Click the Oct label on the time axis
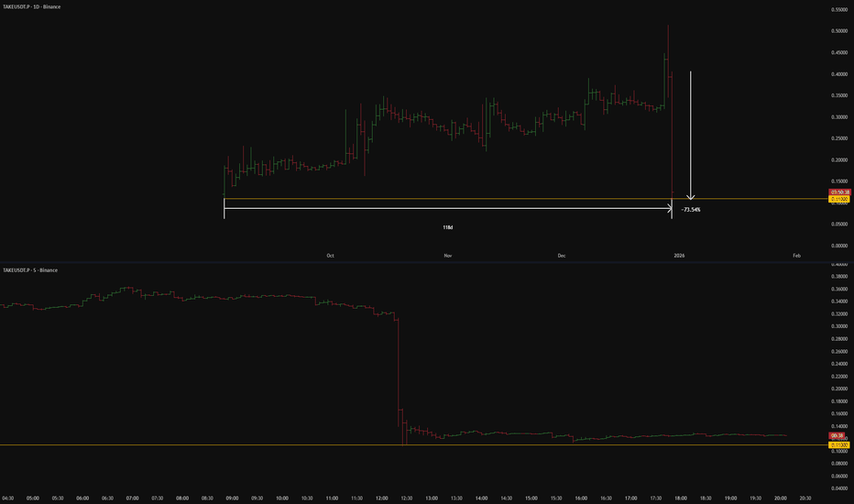The image size is (854, 504). click(330, 256)
